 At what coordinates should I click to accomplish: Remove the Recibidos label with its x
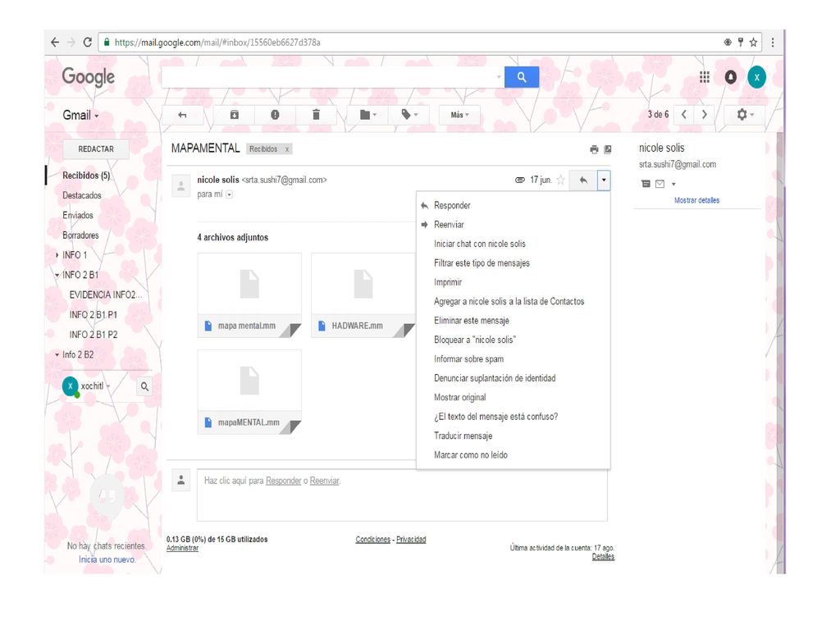(287, 149)
